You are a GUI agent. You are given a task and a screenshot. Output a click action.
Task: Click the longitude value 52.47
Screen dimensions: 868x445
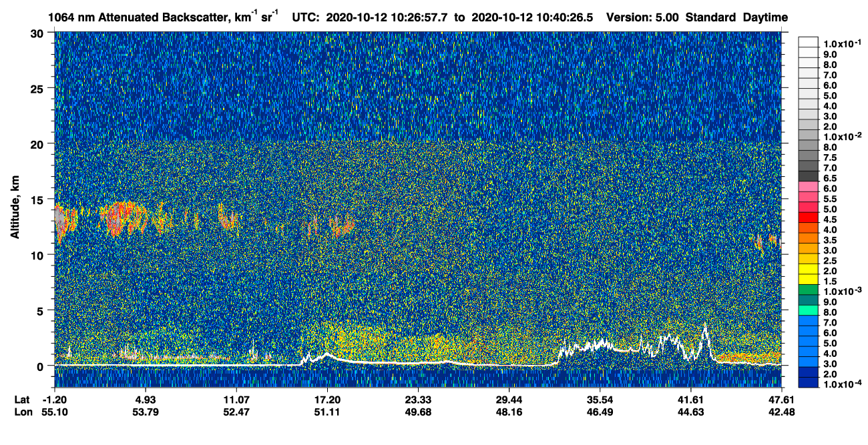236,412
